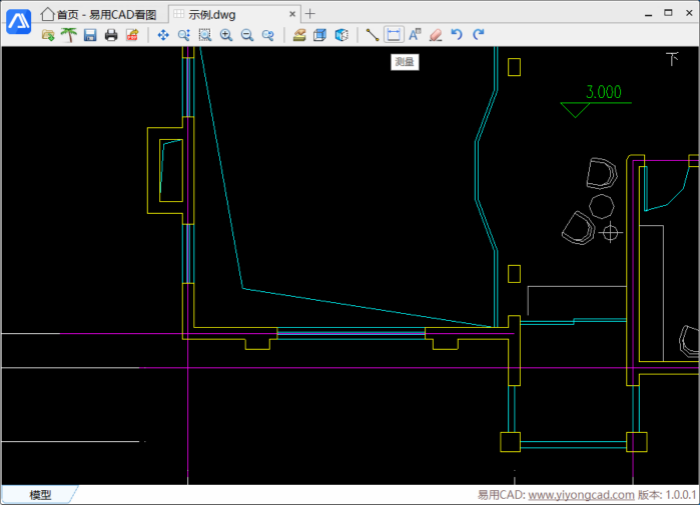Click the zoom out magnifier
The height and width of the screenshot is (505, 700).
(247, 35)
